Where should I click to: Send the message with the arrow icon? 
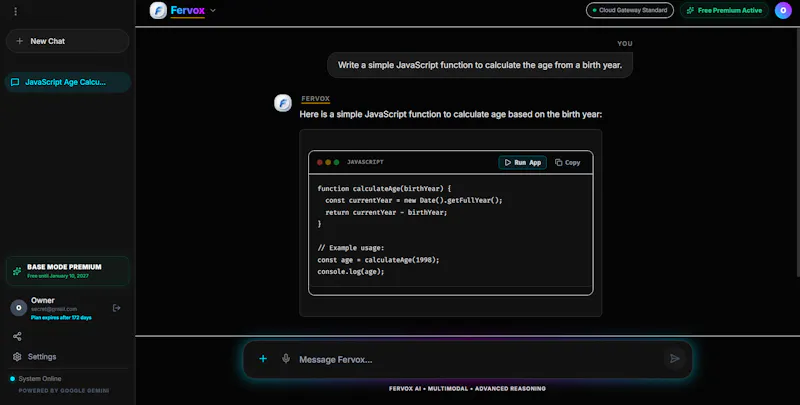coord(675,359)
